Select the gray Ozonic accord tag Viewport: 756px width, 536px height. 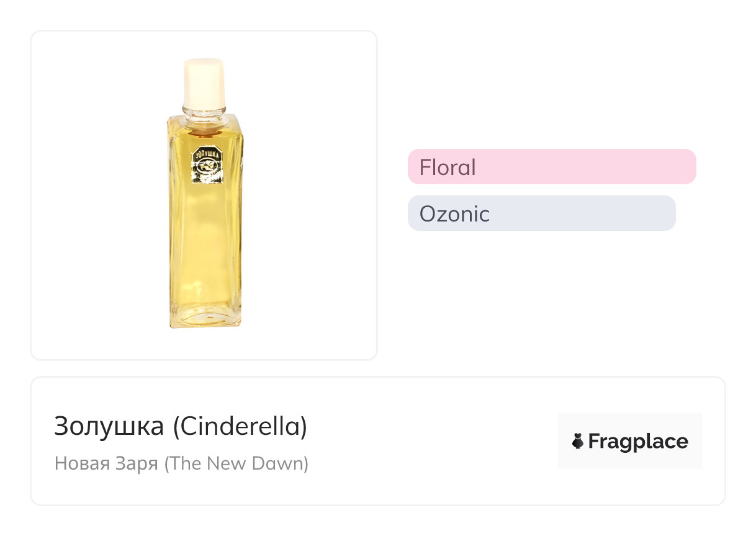(454, 214)
